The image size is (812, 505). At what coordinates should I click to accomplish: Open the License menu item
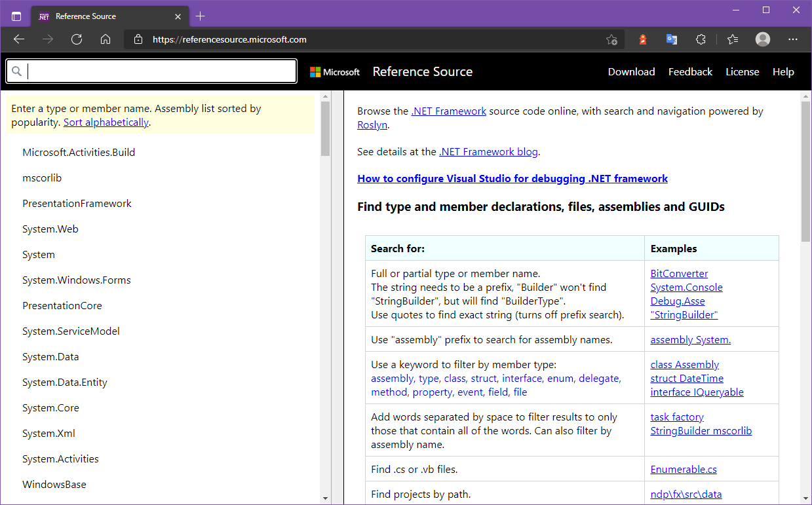pos(742,72)
